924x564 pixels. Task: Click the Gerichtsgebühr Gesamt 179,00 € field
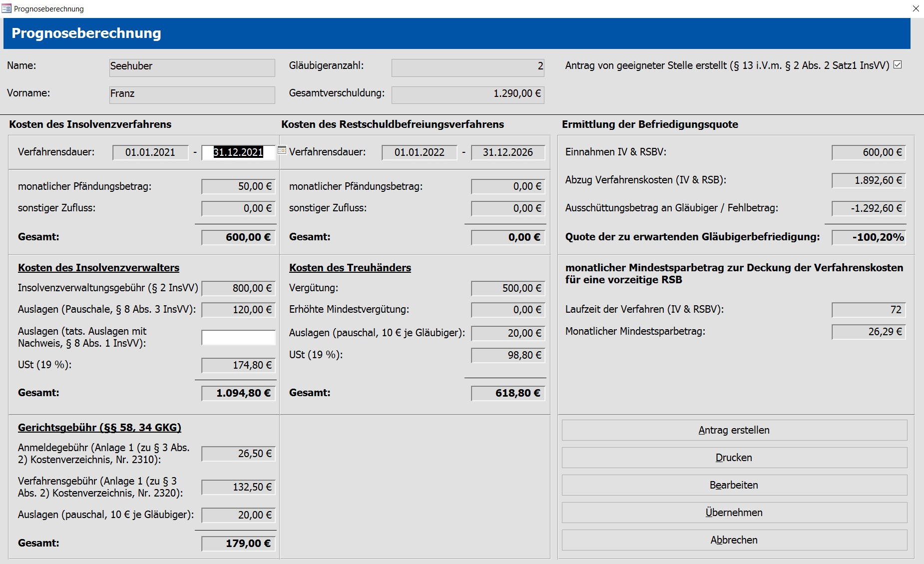(x=238, y=544)
